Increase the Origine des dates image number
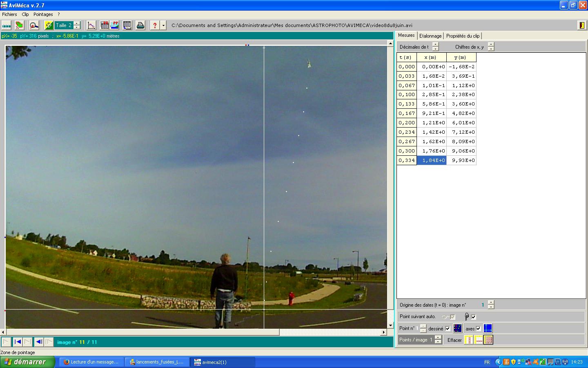This screenshot has width=588, height=368. click(x=491, y=303)
